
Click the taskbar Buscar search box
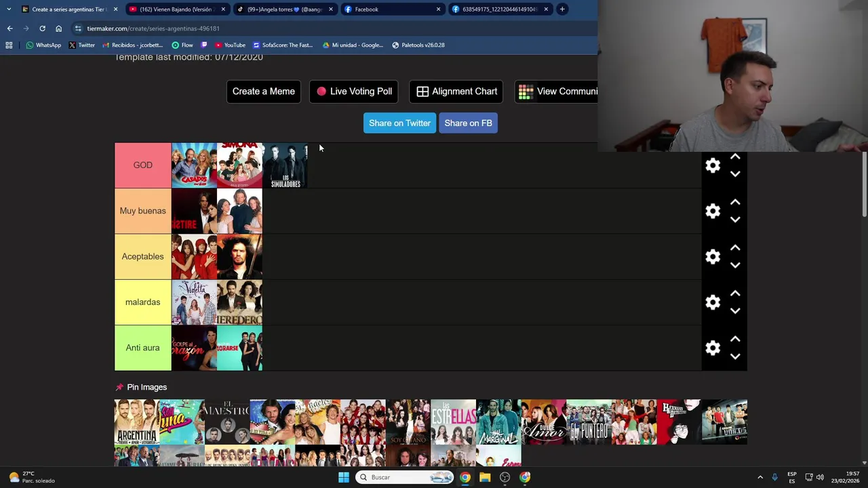coord(405,477)
